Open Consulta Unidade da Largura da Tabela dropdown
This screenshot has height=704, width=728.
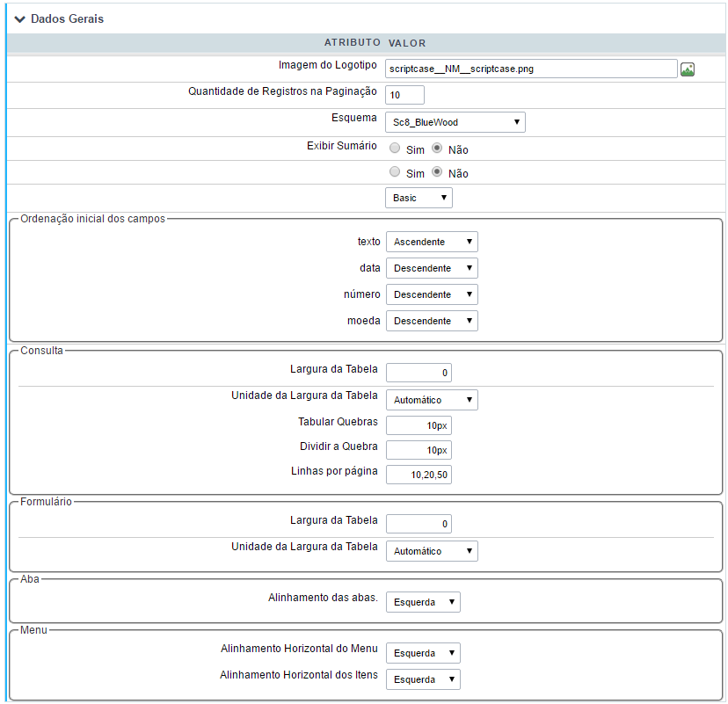point(432,400)
